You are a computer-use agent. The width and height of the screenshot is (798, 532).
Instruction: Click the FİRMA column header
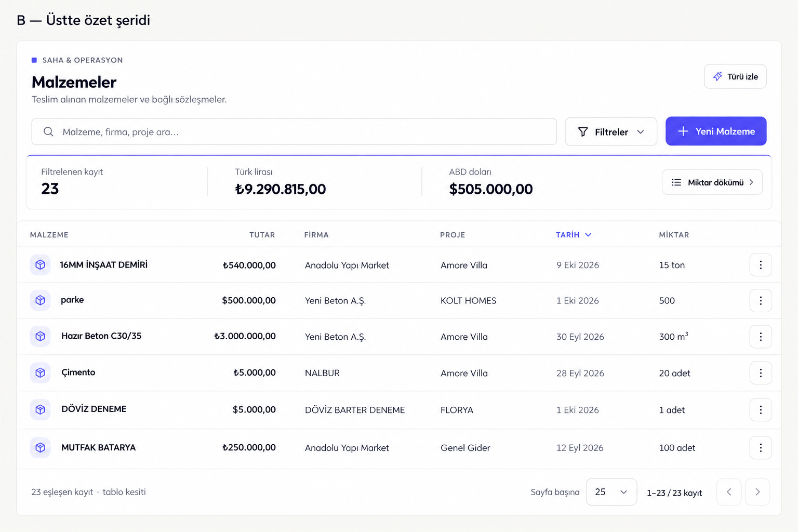point(316,235)
